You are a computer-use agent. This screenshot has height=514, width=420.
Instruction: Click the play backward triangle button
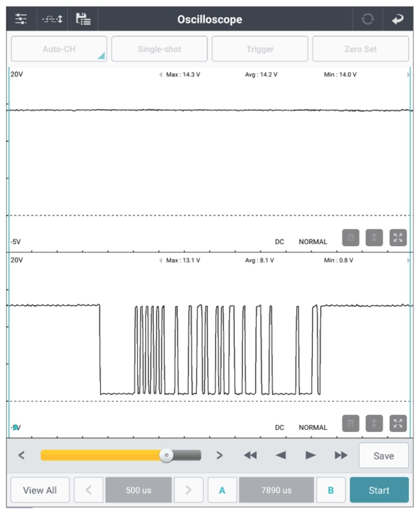281,455
